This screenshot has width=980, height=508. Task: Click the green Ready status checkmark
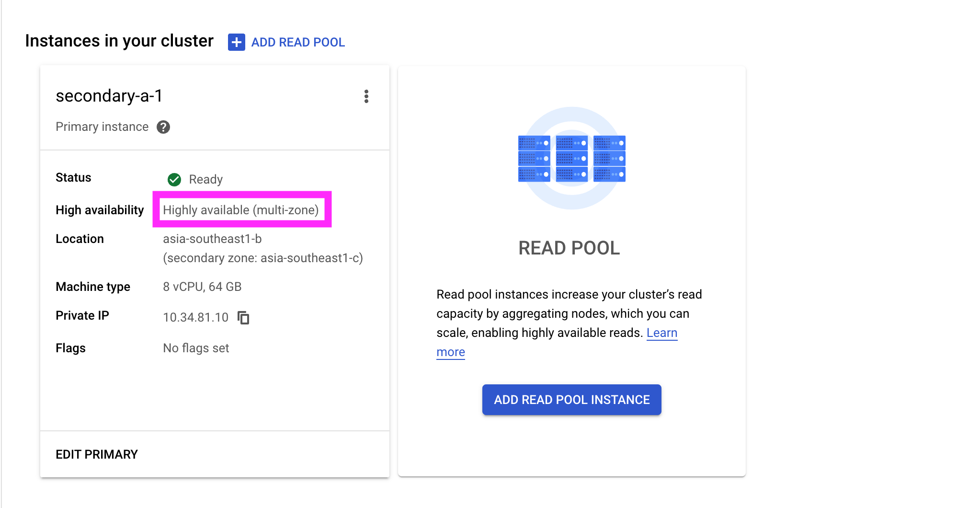coord(174,179)
